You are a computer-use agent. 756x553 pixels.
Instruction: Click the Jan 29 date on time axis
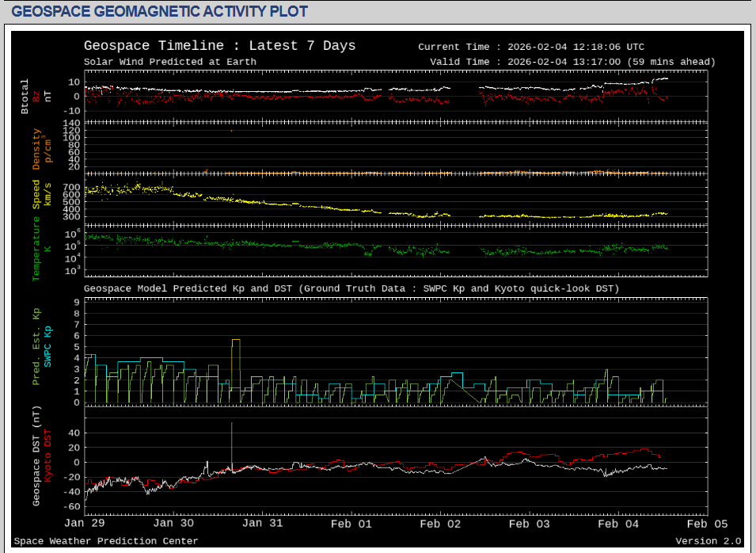coord(85,523)
